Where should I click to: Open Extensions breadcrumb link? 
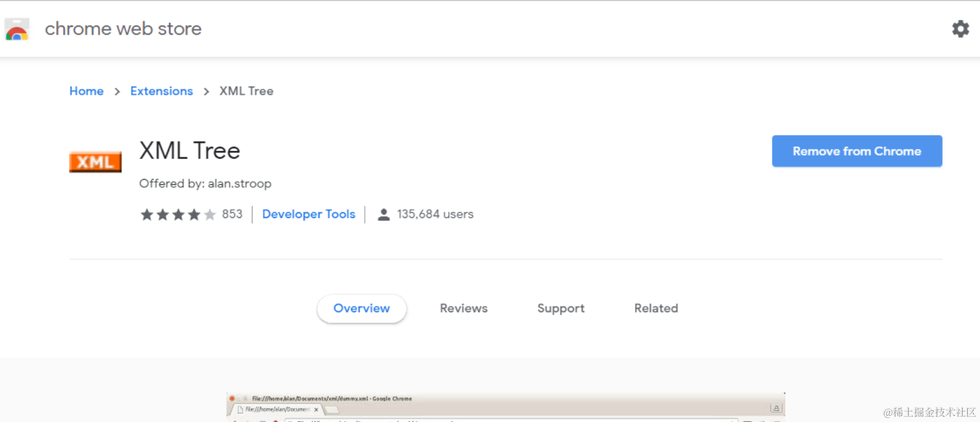click(x=161, y=91)
